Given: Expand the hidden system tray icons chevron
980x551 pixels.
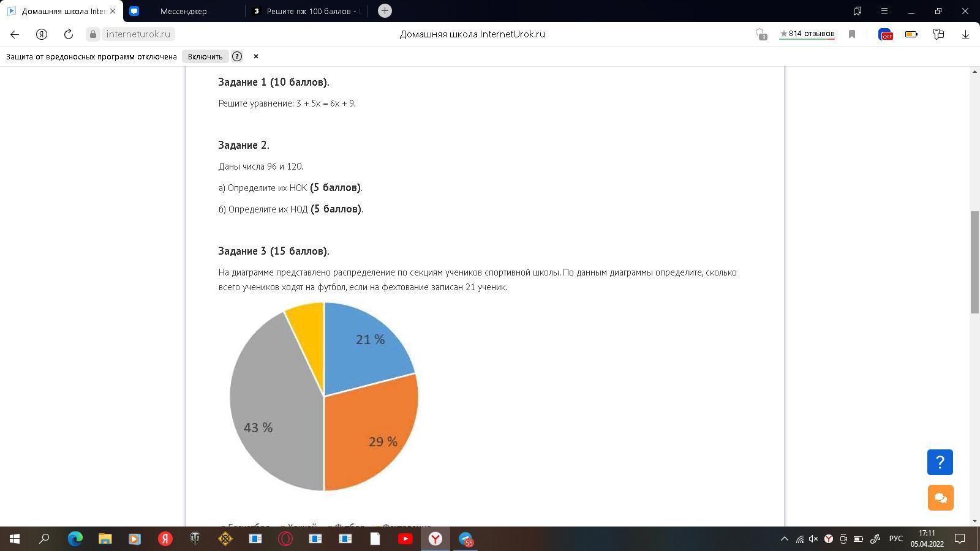Looking at the screenshot, I should coord(784,539).
